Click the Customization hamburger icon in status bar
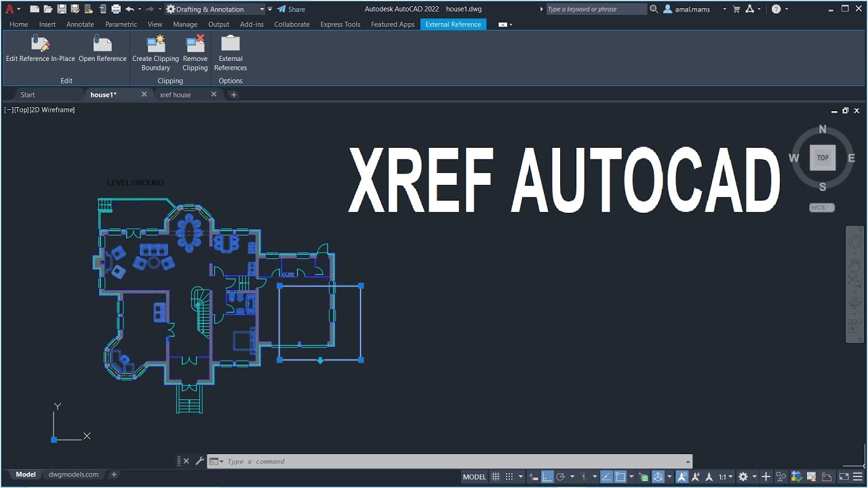The height and width of the screenshot is (488, 868). (x=858, y=476)
